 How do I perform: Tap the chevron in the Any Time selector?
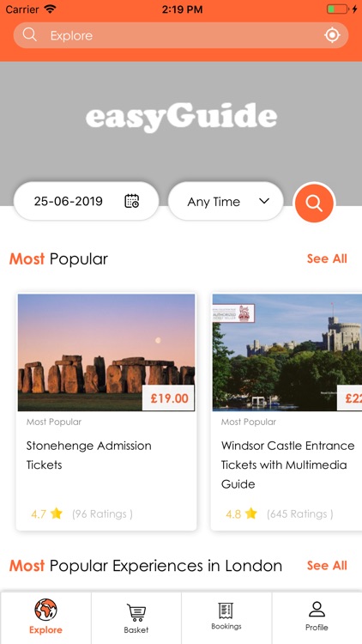coord(264,201)
